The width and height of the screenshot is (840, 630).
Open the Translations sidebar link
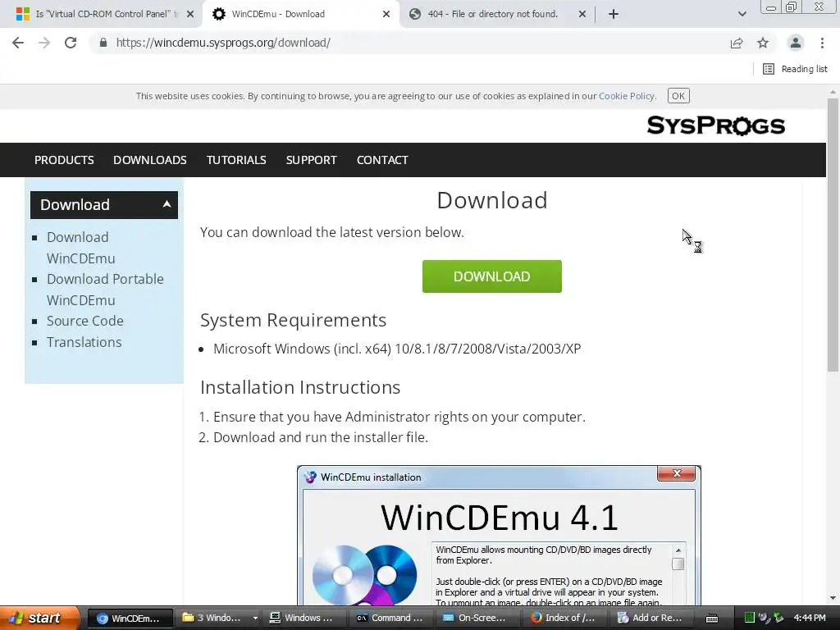tap(84, 342)
